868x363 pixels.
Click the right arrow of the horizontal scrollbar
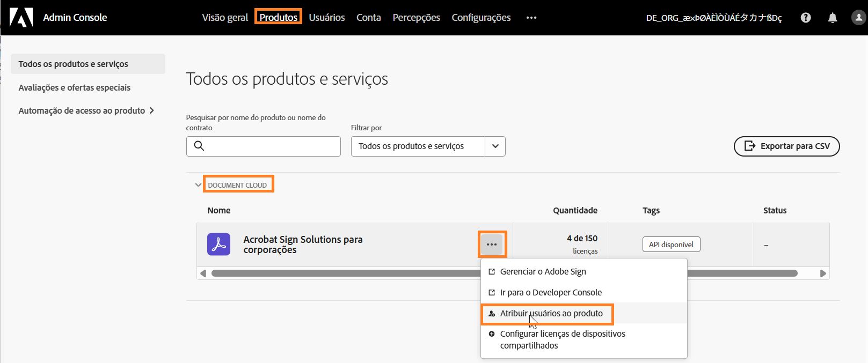pos(824,273)
